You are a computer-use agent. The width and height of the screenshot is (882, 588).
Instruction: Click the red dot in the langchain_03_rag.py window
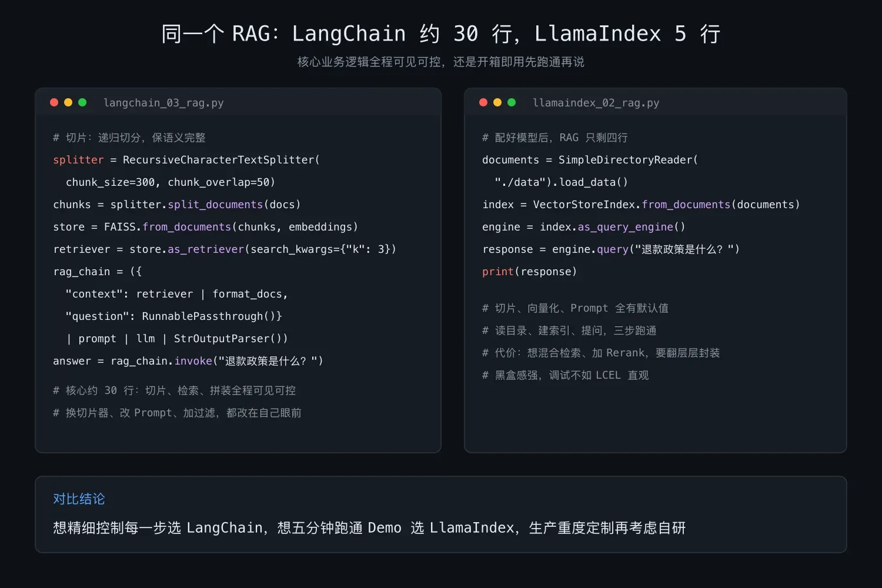click(x=54, y=102)
